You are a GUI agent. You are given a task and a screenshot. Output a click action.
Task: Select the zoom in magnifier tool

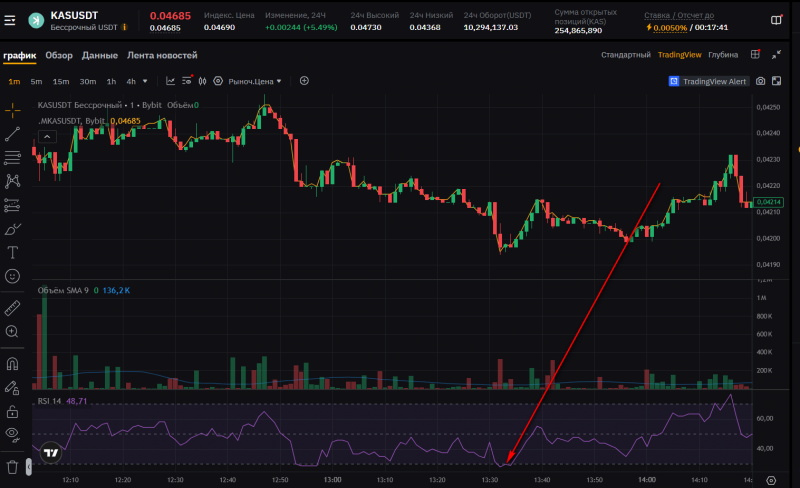point(12,332)
